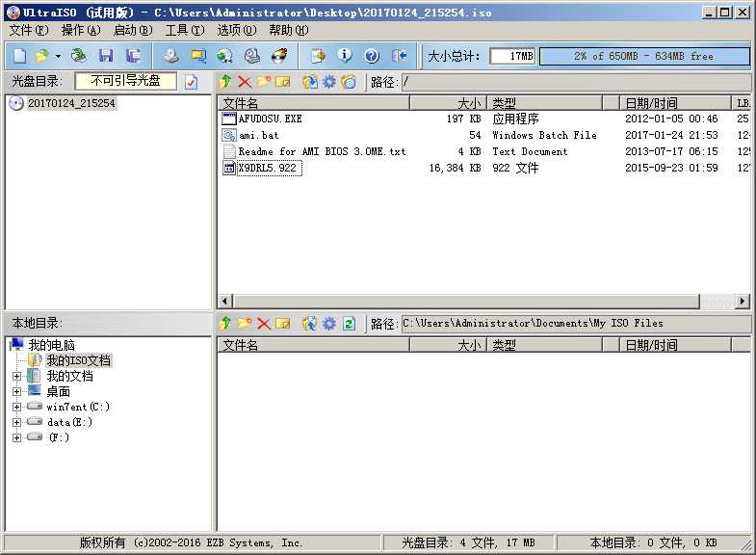This screenshot has height=555, width=756.
Task: Click the disc file list scroll left arrow
Action: (x=224, y=301)
